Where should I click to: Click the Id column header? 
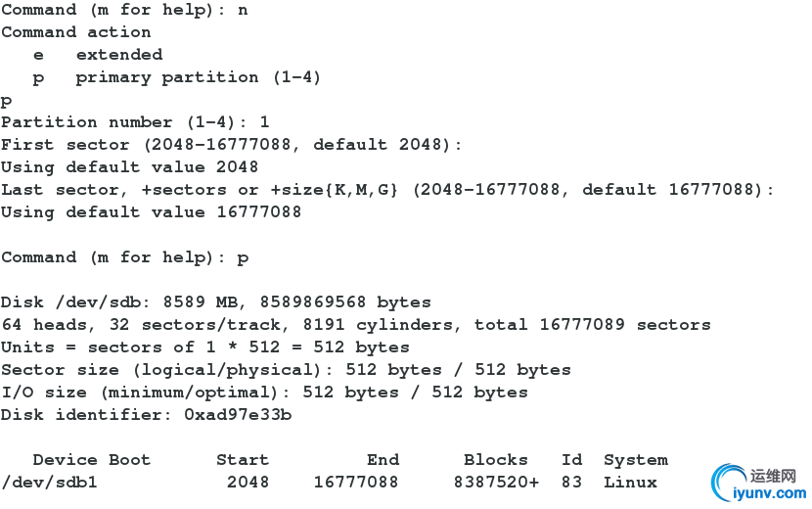(x=571, y=460)
